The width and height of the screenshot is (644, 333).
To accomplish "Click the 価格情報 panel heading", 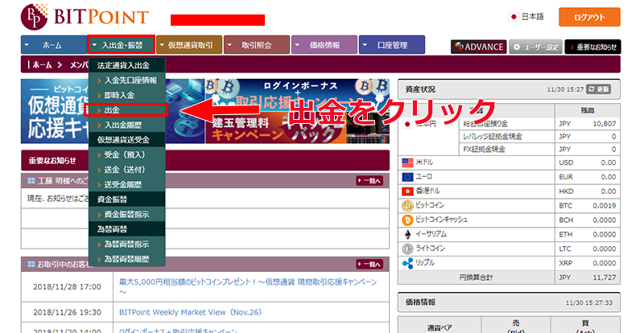I will [x=420, y=302].
